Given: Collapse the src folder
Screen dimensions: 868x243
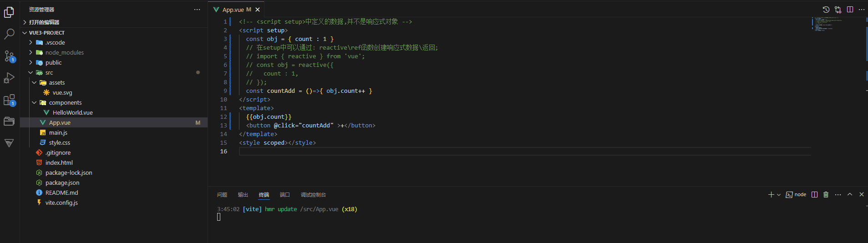Looking at the screenshot, I should [x=114, y=73].
